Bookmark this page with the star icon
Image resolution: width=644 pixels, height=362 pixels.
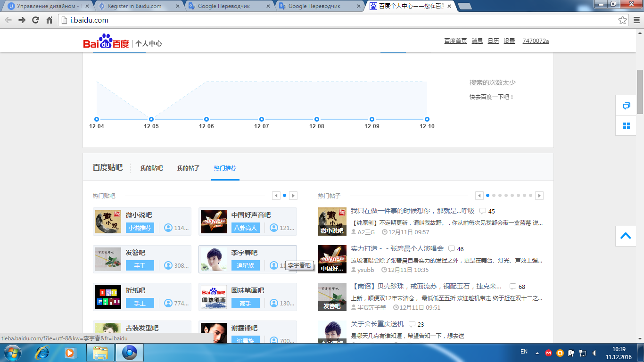point(623,20)
